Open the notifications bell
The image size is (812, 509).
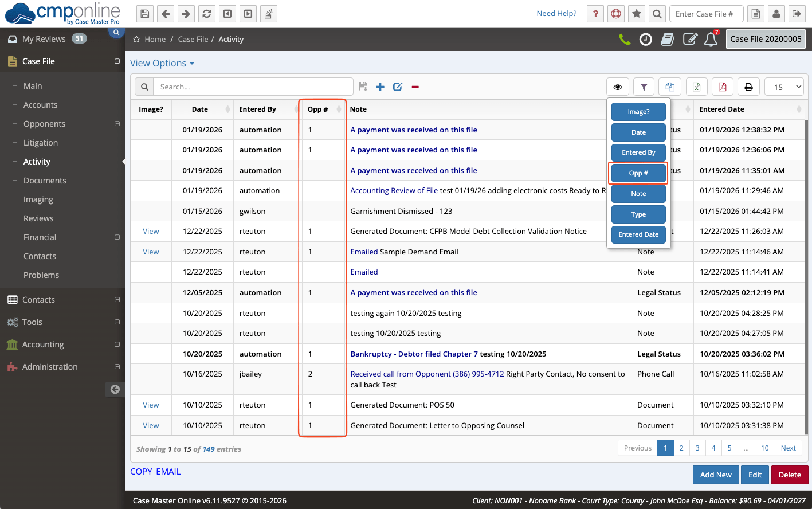(711, 40)
